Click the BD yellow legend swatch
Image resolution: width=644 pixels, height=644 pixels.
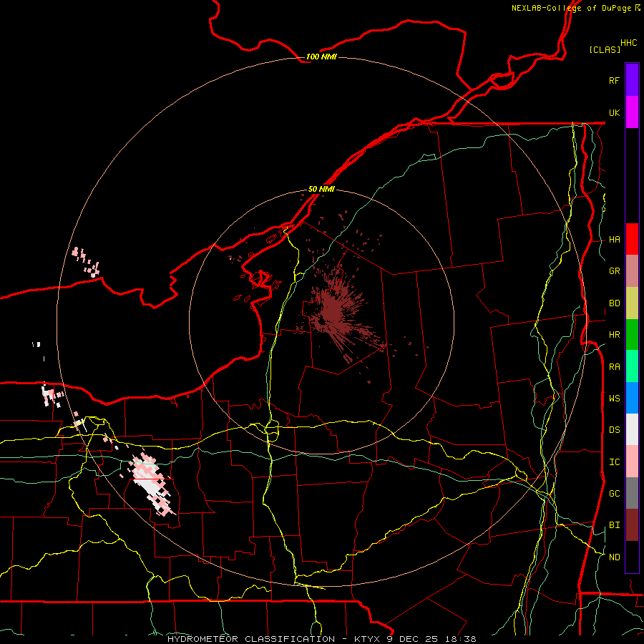coord(632,303)
